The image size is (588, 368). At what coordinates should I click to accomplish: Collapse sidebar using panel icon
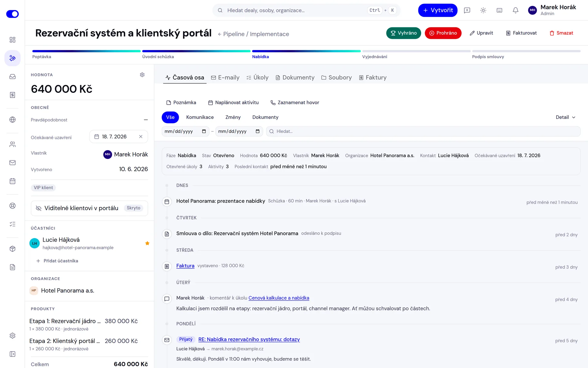12,354
